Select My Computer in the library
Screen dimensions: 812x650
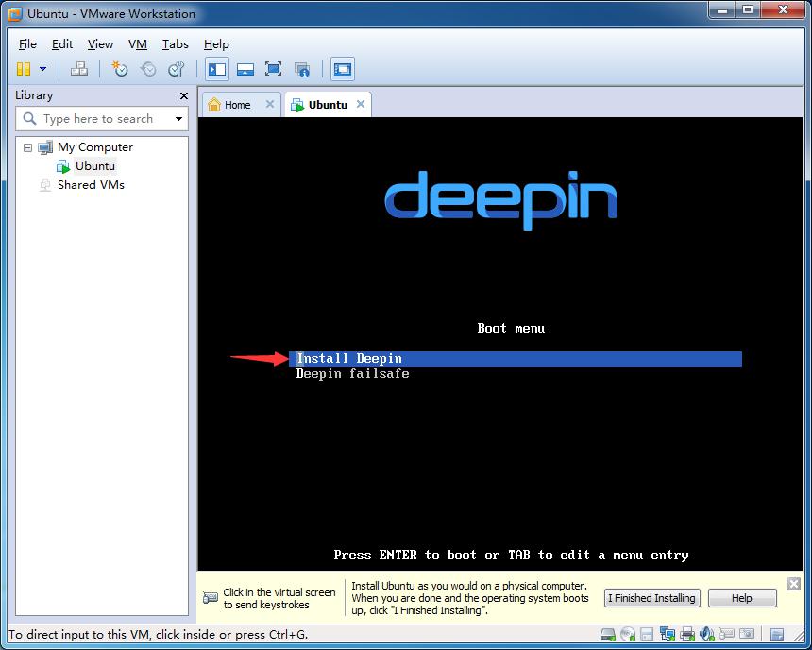coord(95,147)
